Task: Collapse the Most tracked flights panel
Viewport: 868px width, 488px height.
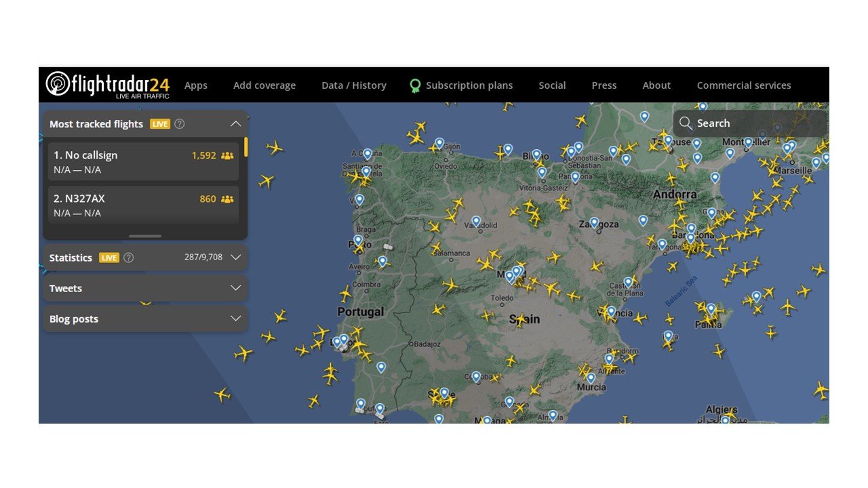Action: pos(235,123)
